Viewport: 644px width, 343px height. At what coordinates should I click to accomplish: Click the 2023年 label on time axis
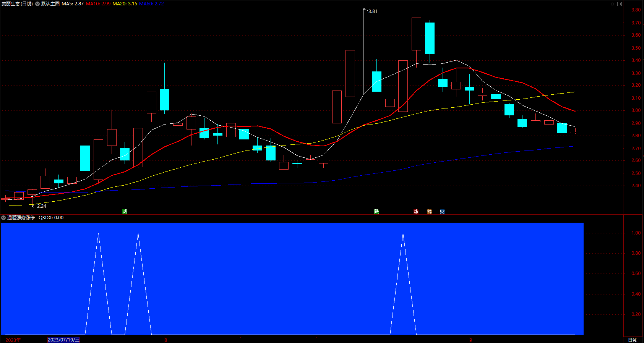coord(13,340)
